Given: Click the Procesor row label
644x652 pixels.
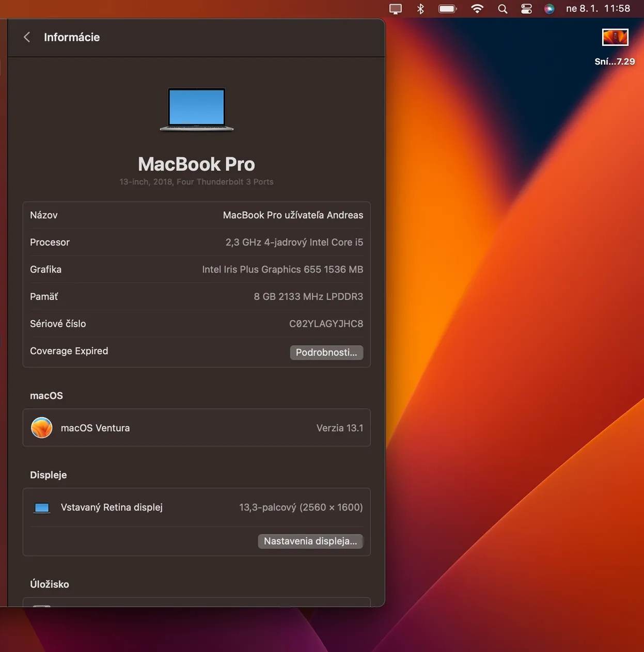Looking at the screenshot, I should [x=50, y=242].
